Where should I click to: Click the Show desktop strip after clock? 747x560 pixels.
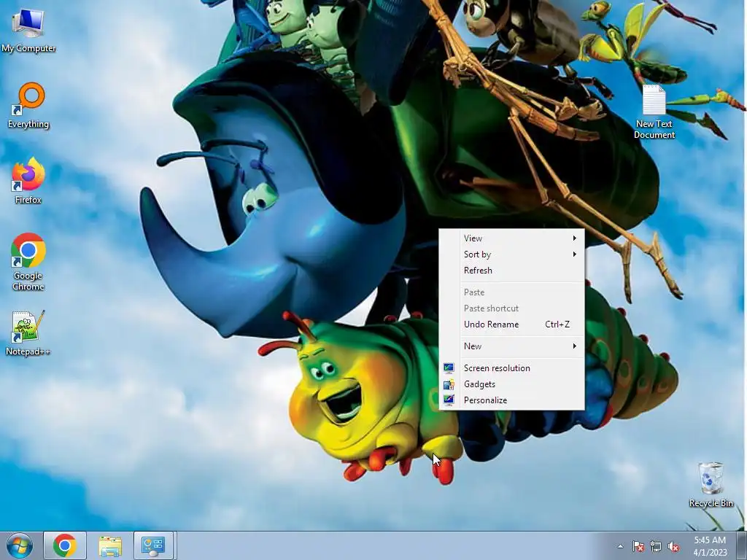742,545
